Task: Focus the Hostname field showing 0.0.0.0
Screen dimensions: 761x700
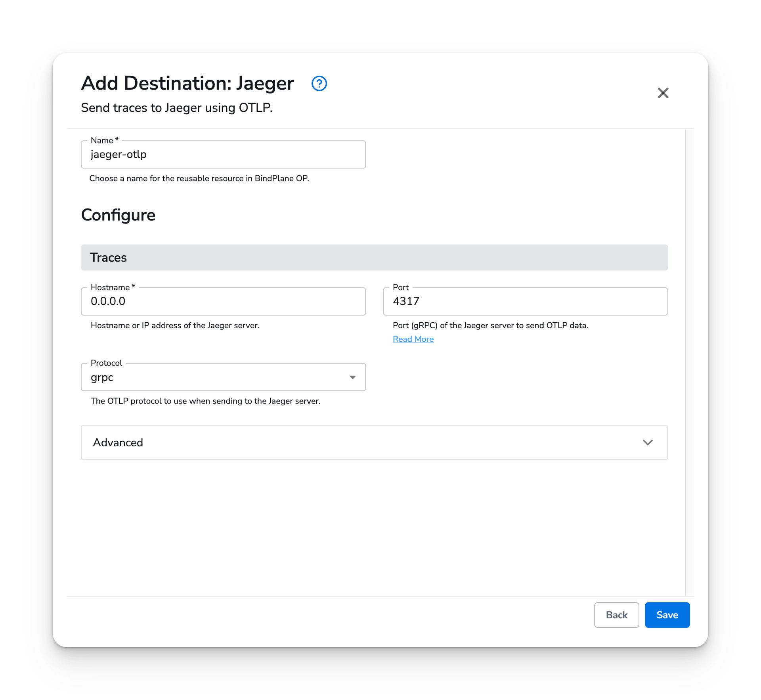Action: coord(223,301)
